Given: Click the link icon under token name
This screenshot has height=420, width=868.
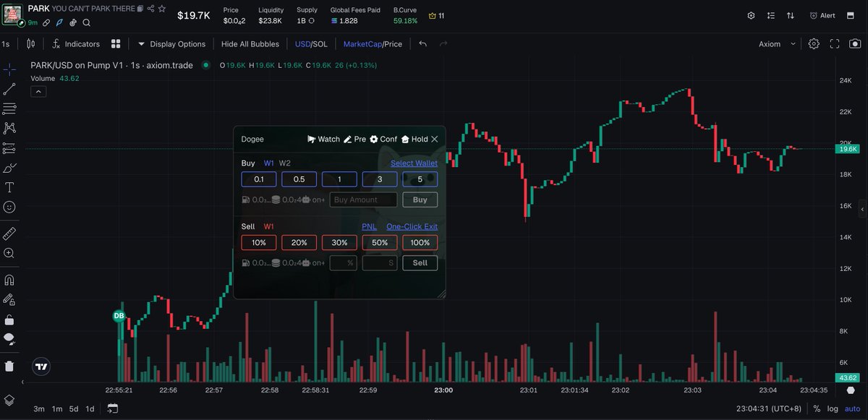Looking at the screenshot, I should click(46, 23).
